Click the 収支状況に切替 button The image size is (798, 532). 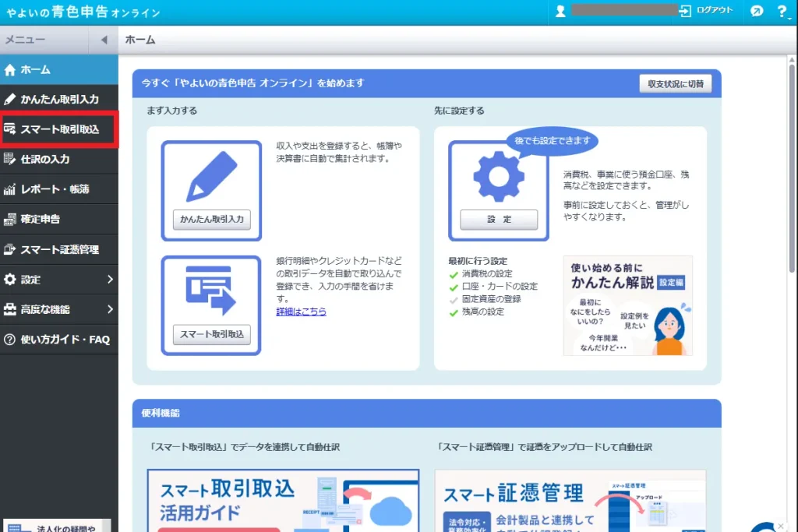point(676,84)
